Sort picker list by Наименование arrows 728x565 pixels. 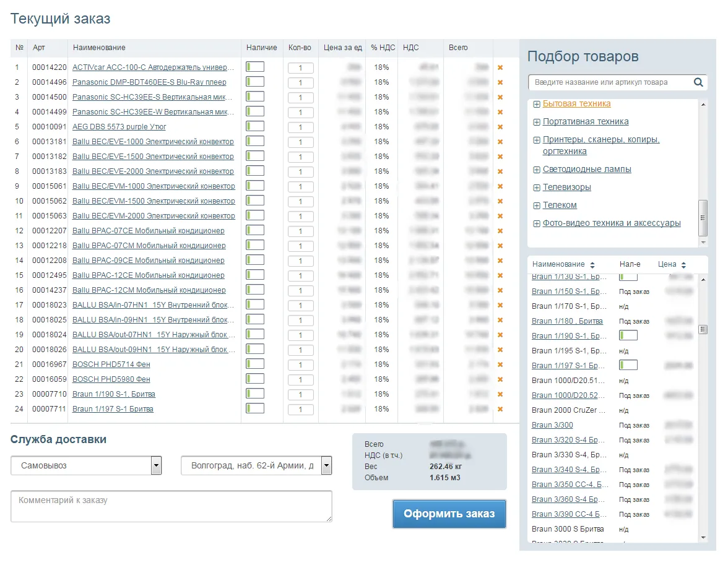(x=592, y=265)
